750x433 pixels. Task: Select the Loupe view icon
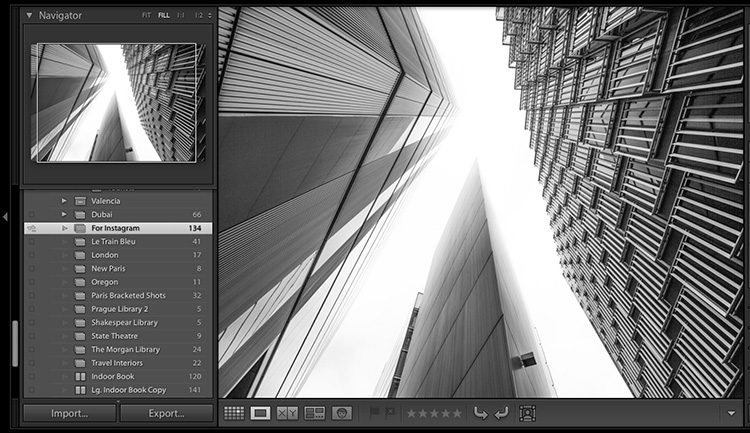coord(260,413)
